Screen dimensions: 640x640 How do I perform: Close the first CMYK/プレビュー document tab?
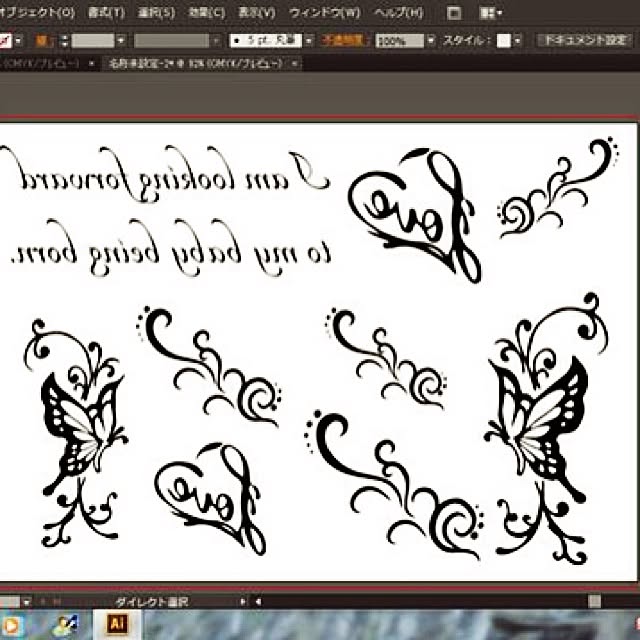tap(91, 64)
